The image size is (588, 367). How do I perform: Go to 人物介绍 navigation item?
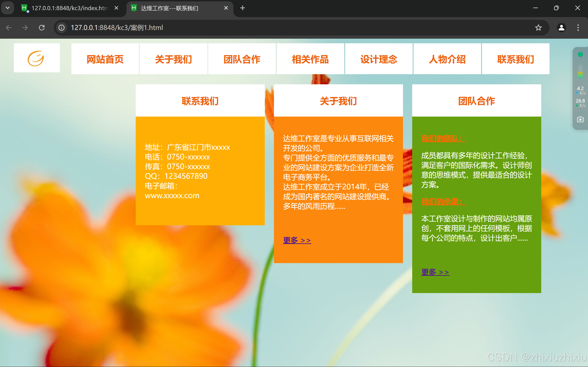447,59
